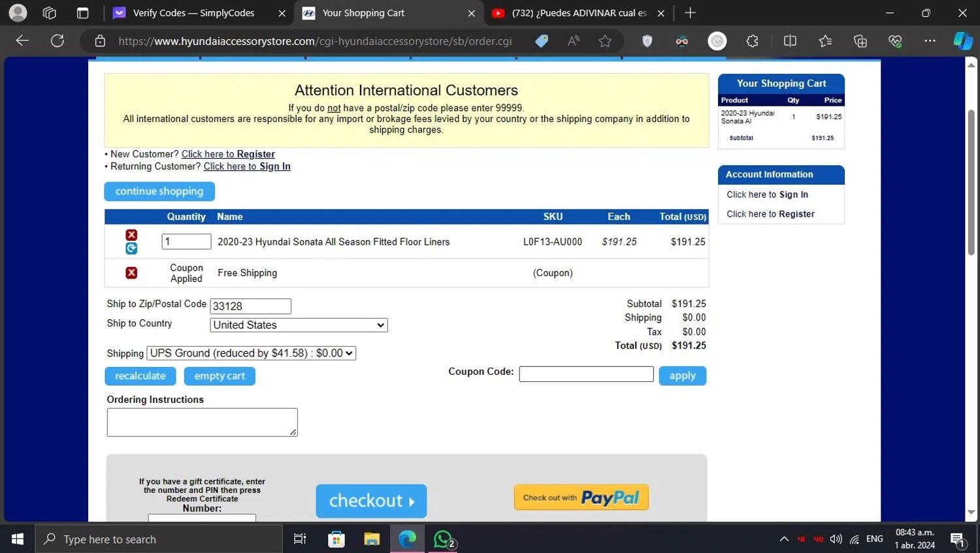
Task: Open browser Extensions puzzle icon
Action: [753, 41]
